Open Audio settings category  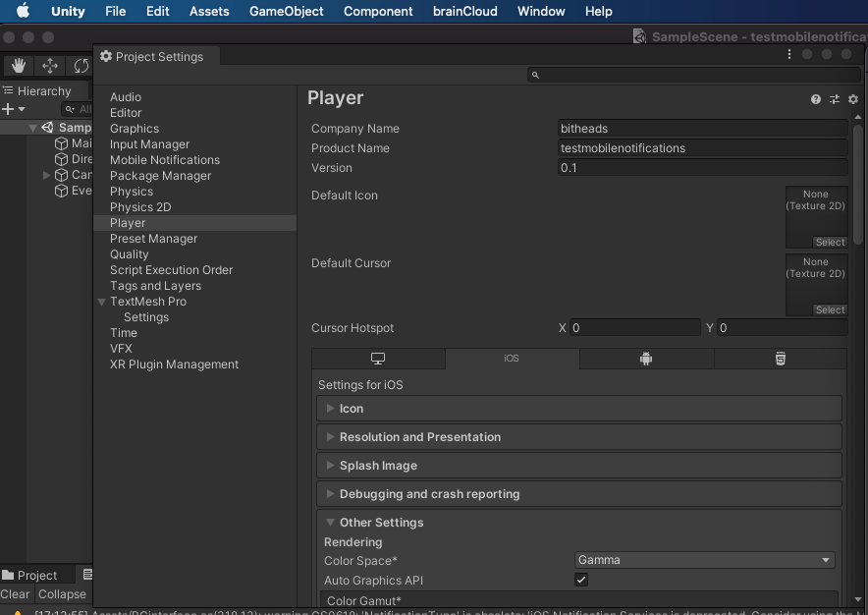pos(126,97)
